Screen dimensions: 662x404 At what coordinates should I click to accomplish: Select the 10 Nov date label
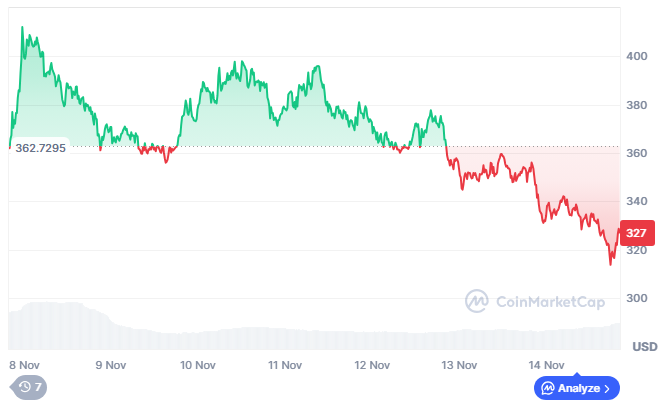(x=198, y=365)
